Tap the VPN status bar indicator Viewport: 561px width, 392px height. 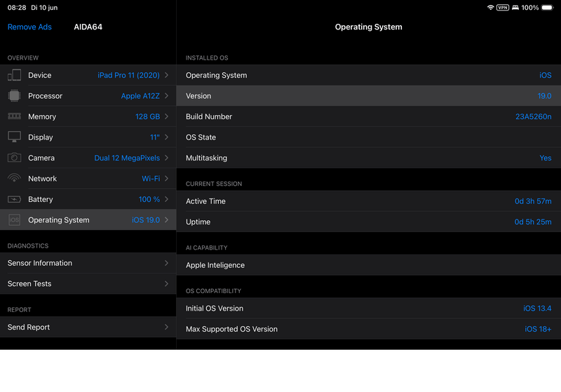point(503,8)
